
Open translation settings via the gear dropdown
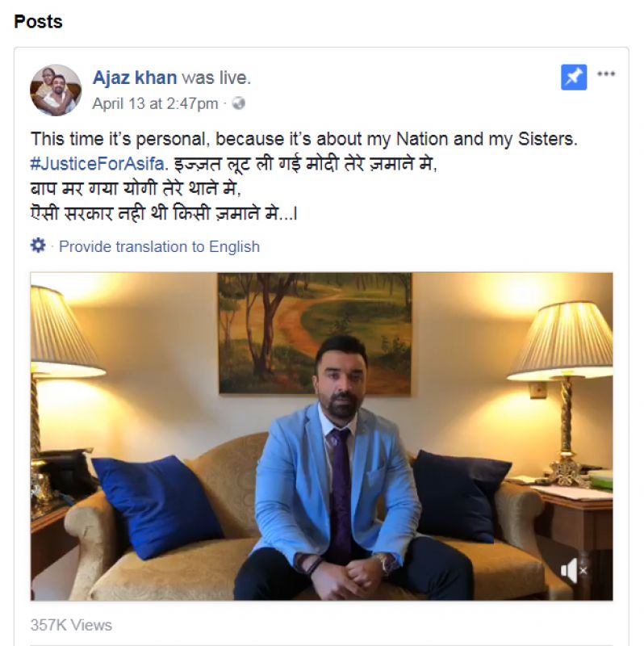[36, 246]
